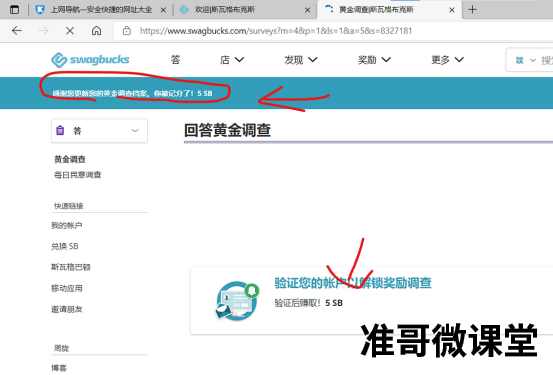Viewport: 553px width, 375px height.
Task: Click 验证您的帐户以解锁奖励调查 link
Action: 353,283
